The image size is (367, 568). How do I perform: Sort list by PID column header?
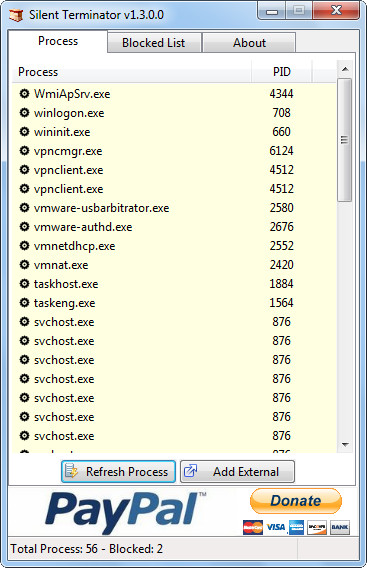pos(281,72)
